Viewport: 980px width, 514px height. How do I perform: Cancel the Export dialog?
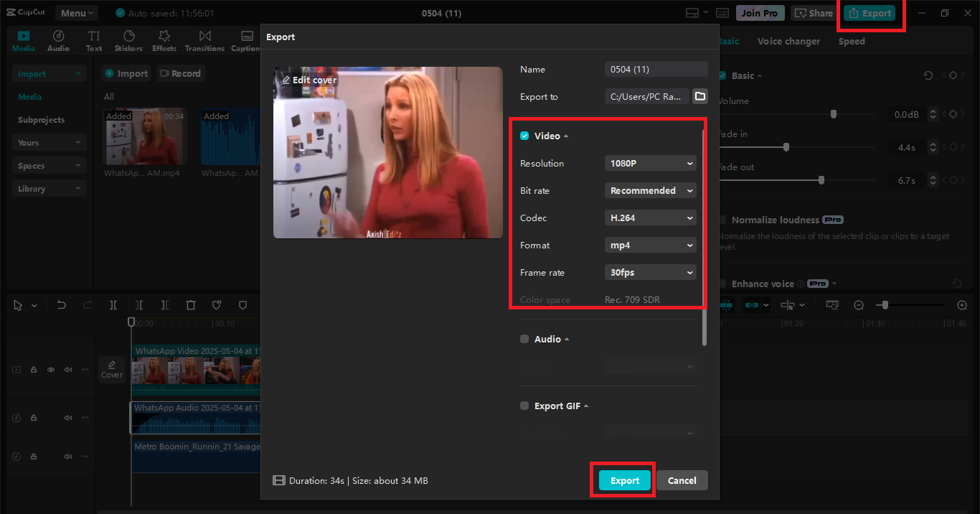(682, 480)
